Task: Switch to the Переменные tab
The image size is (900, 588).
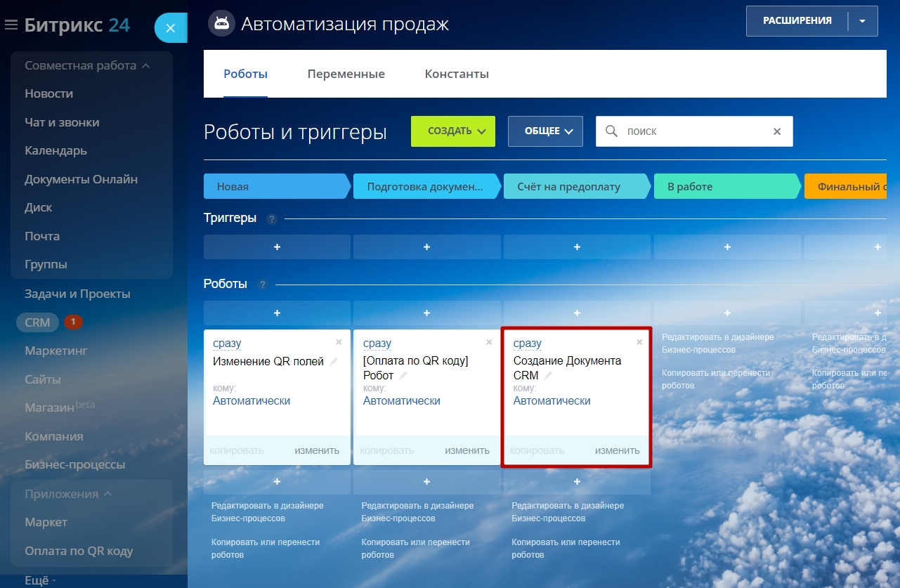Action: coord(346,74)
